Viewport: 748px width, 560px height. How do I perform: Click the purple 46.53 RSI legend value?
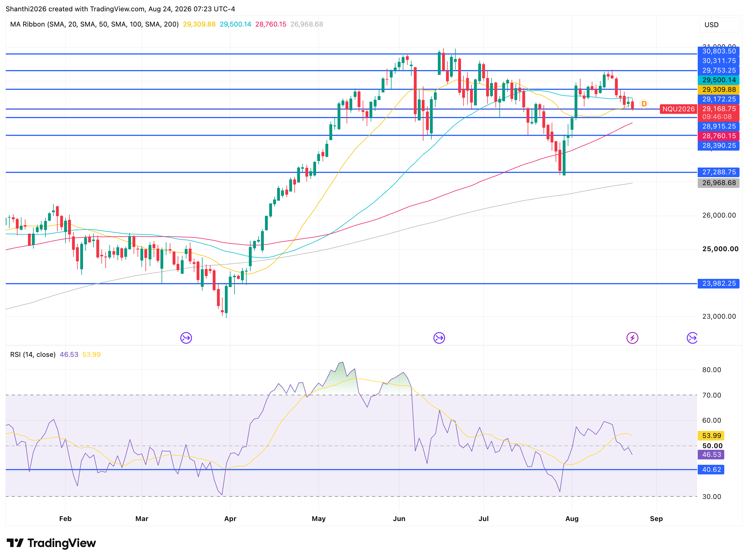click(69, 354)
